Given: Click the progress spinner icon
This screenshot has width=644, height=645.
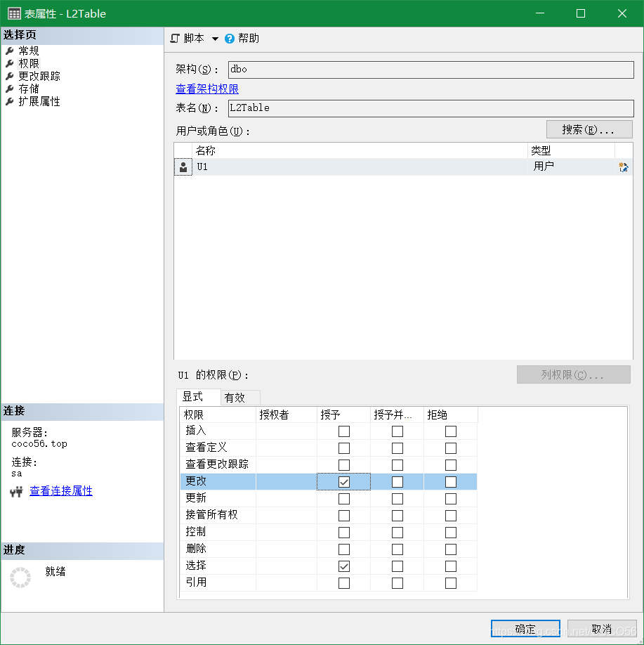Looking at the screenshot, I should (20, 578).
